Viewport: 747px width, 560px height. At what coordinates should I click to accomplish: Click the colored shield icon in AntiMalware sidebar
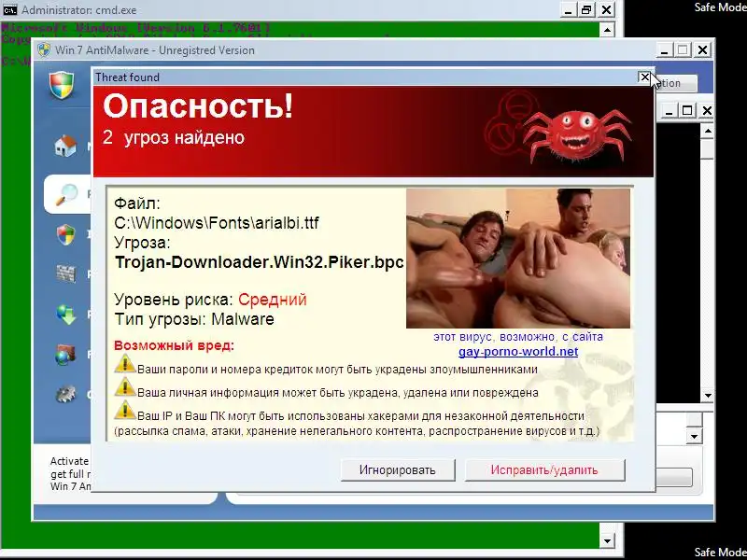tap(65, 234)
